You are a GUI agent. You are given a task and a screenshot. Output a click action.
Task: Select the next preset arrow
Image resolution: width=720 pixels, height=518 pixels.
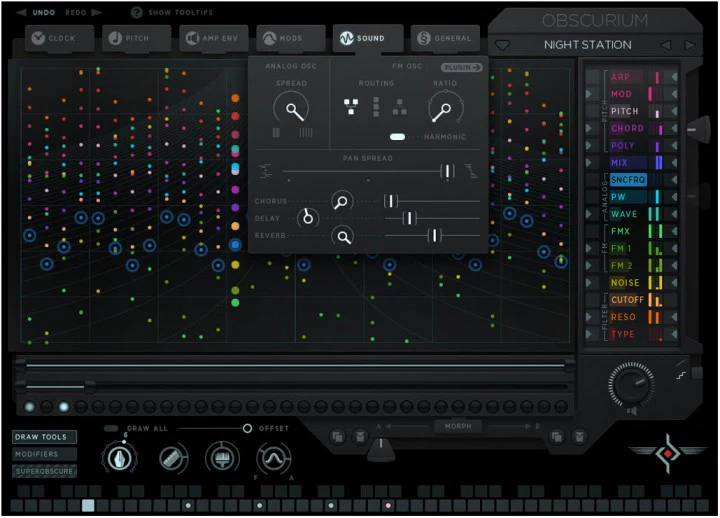click(x=689, y=45)
